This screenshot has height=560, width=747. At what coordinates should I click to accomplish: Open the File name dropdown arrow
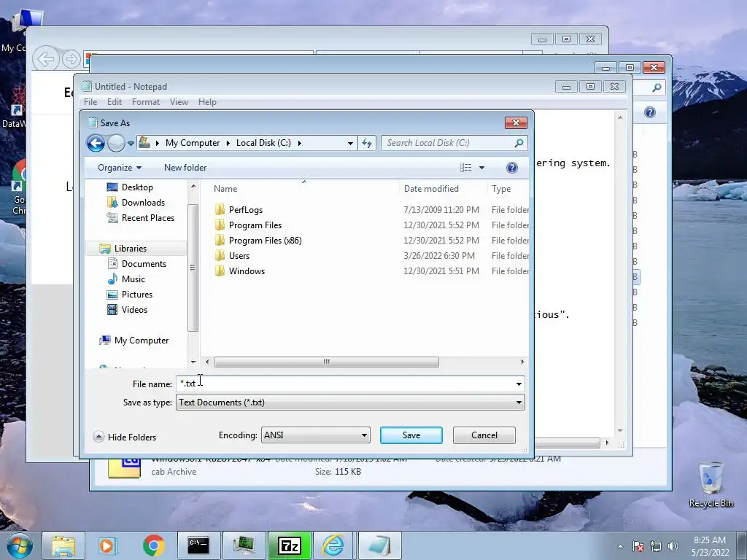519,384
